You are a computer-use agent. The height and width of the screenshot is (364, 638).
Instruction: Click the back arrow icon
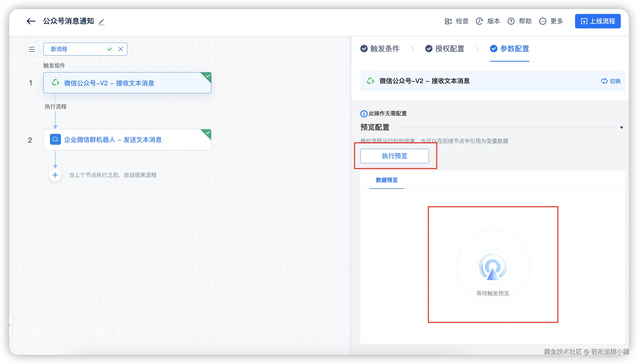[x=31, y=21]
